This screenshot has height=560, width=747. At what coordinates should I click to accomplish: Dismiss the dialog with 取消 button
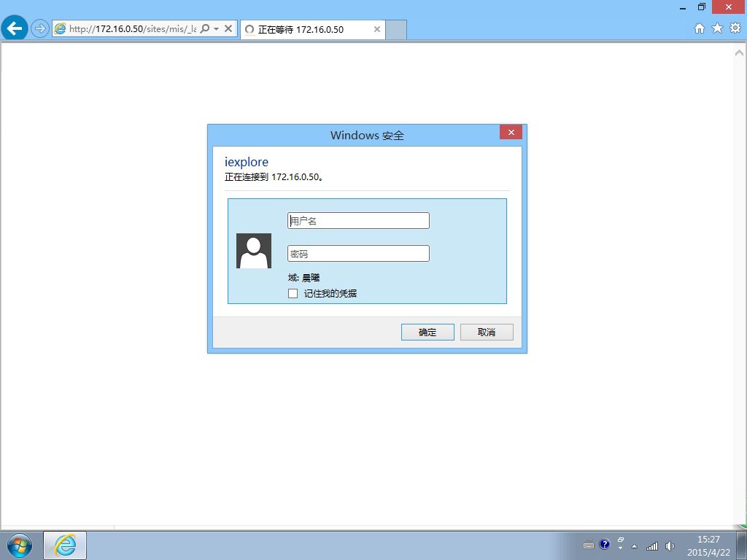487,332
